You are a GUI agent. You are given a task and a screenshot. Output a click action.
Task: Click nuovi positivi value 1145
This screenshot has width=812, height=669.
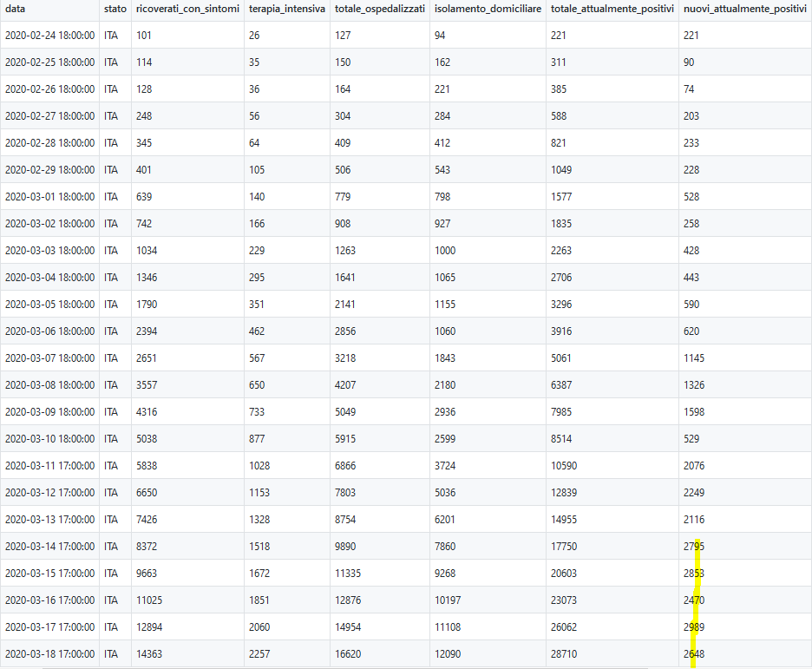(x=694, y=358)
